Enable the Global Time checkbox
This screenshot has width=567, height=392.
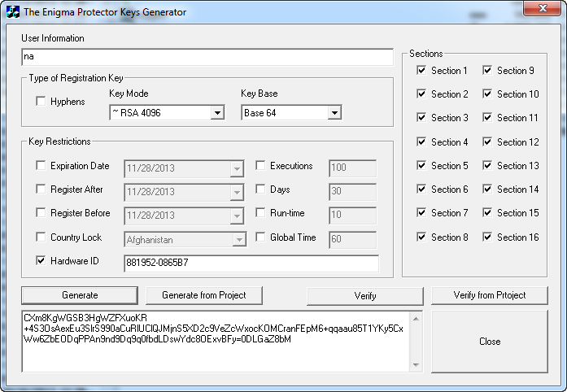(x=260, y=237)
